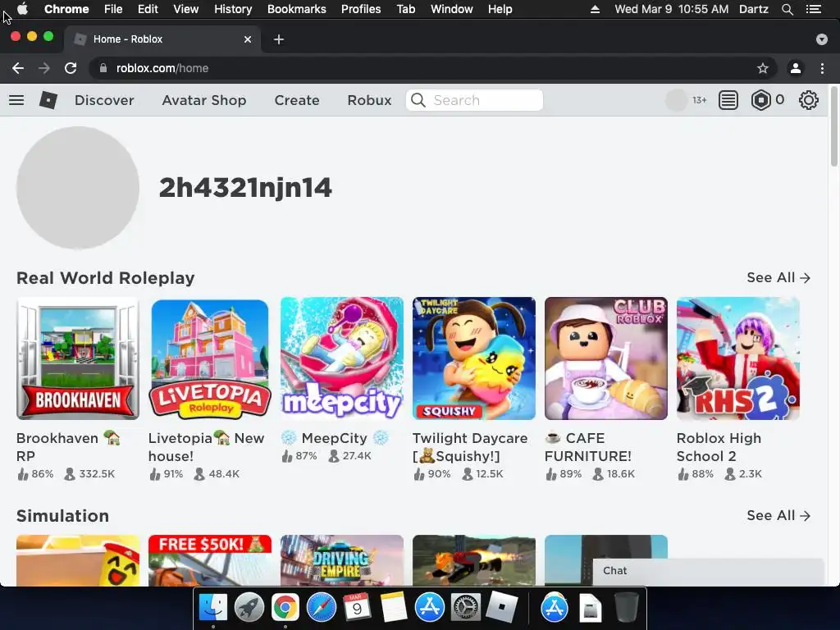The image size is (840, 630).
Task: Open Safari from the dock
Action: (321, 608)
